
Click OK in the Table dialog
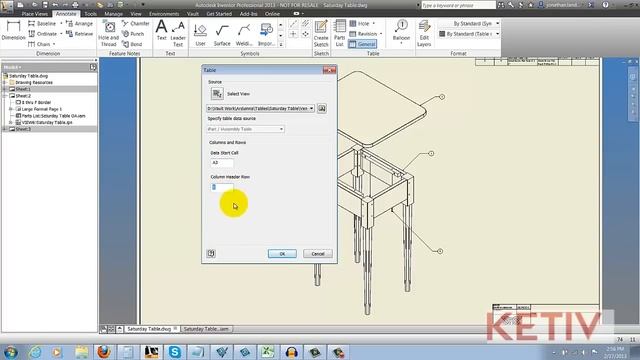pyautogui.click(x=282, y=253)
